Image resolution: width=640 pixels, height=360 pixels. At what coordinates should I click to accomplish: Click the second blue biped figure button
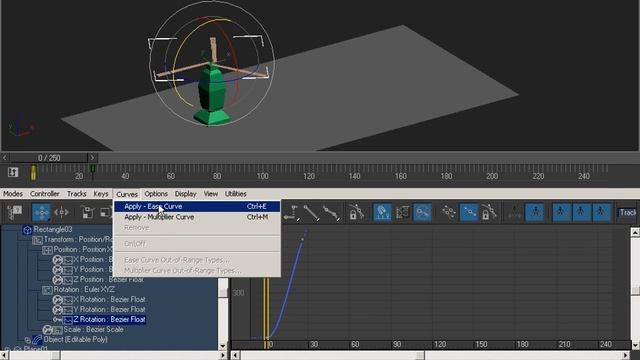click(561, 213)
